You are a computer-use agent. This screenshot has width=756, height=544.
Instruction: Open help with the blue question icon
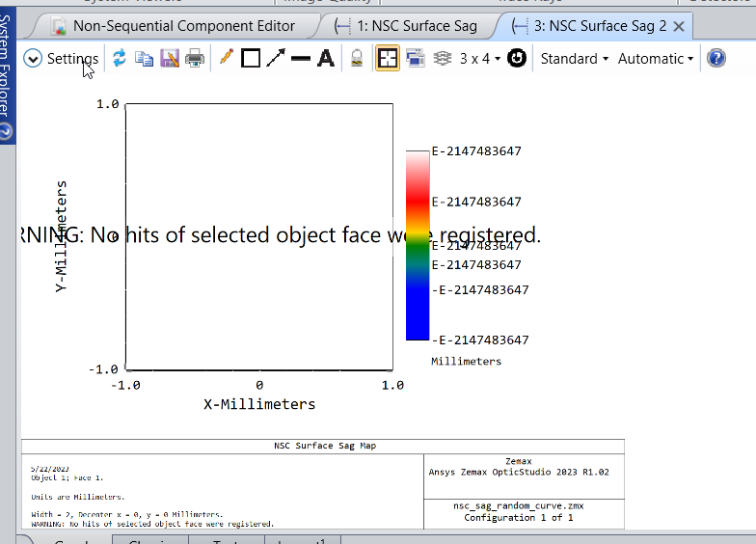(715, 58)
